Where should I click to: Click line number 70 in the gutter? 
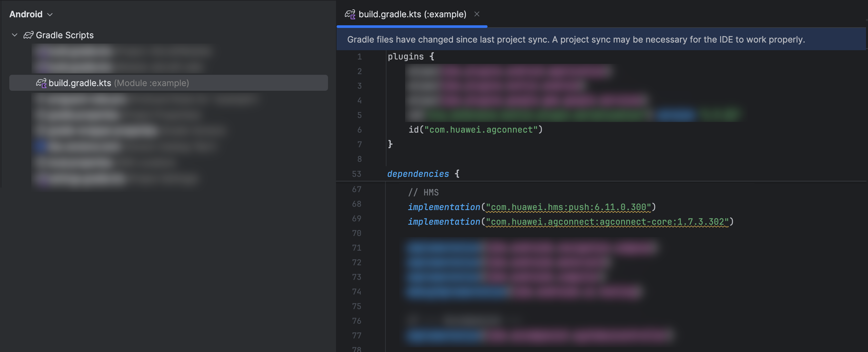(x=356, y=233)
